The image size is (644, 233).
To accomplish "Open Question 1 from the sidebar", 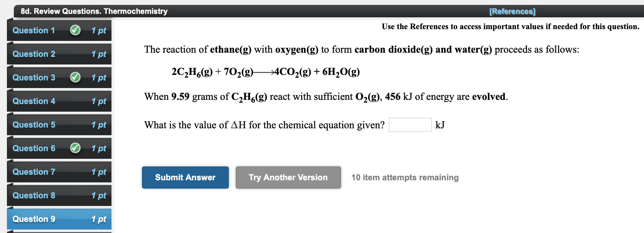I will click(x=34, y=30).
